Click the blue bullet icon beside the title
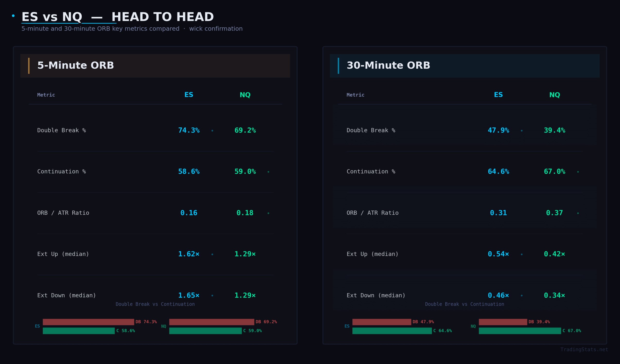Image resolution: width=620 pixels, height=364 pixels. pos(14,15)
